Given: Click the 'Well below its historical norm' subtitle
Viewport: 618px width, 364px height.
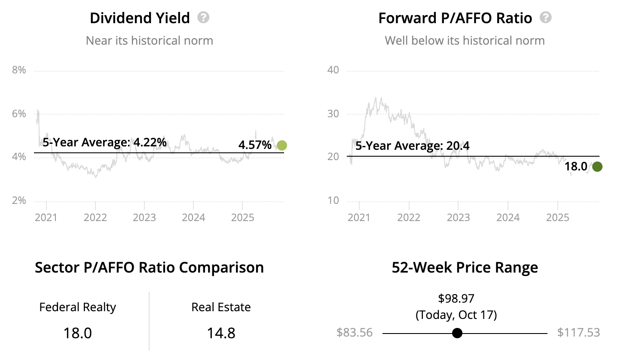Looking at the screenshot, I should point(465,41).
